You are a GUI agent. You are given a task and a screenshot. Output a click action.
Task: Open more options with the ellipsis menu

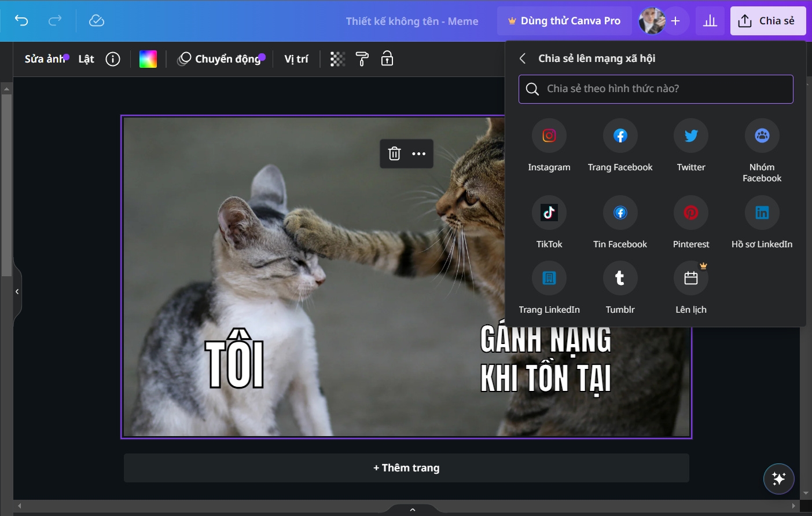[418, 153]
